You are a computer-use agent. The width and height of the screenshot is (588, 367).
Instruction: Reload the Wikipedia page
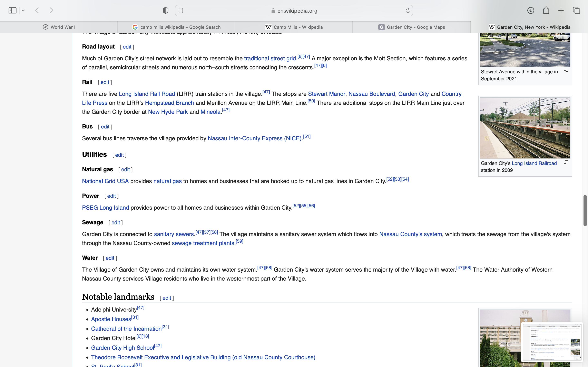pyautogui.click(x=408, y=10)
